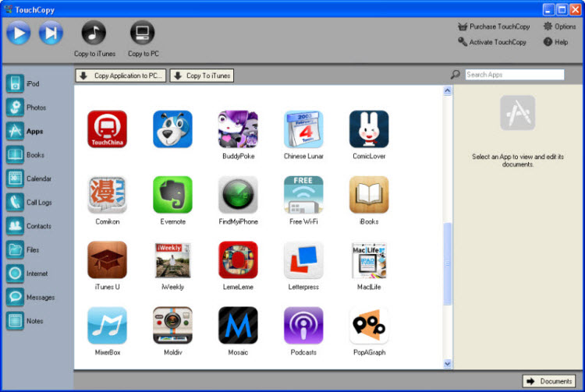Image resolution: width=585 pixels, height=392 pixels.
Task: Minimize the TouchCopy window
Action: (548, 9)
